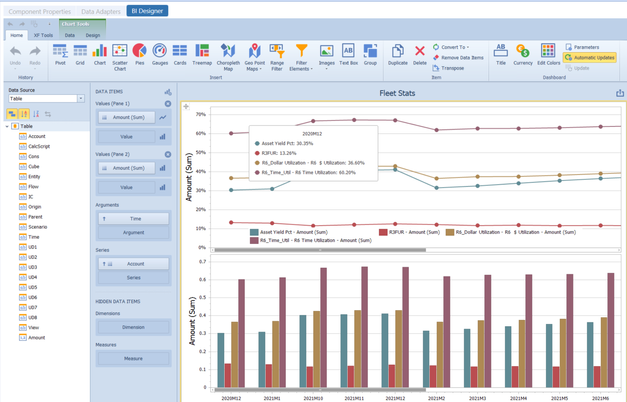Screen dimensions: 627x402
Task: Click Asset Yield Pct legend swatch
Action: pyautogui.click(x=254, y=232)
